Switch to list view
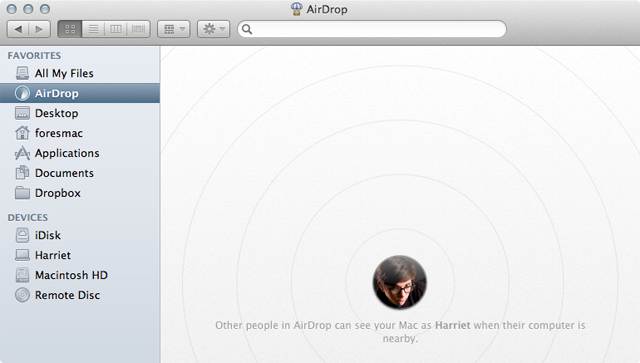Screen dimensions: 640x363 pyautogui.click(x=93, y=29)
